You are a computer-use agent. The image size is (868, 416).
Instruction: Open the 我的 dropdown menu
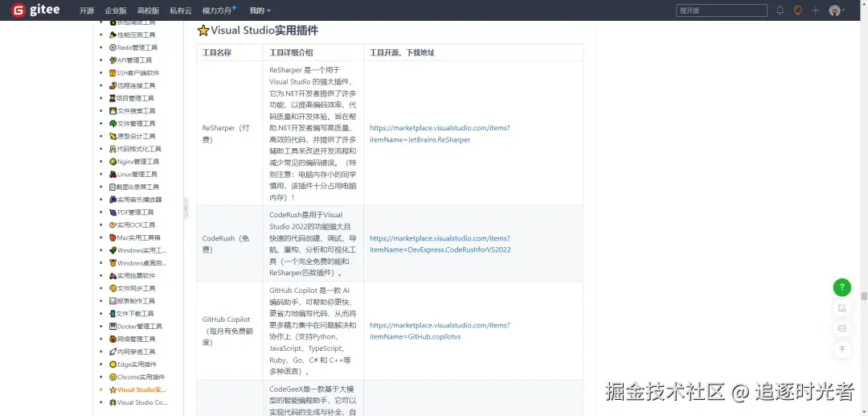[x=260, y=10]
